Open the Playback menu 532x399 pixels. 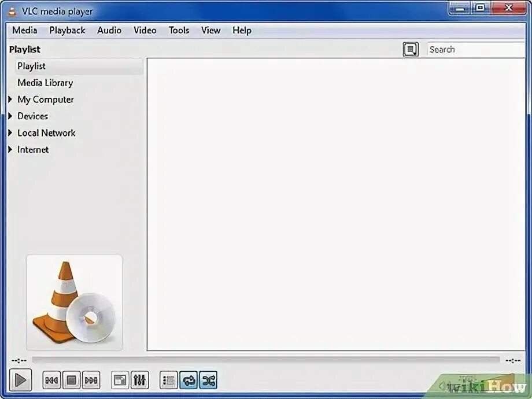coord(67,30)
